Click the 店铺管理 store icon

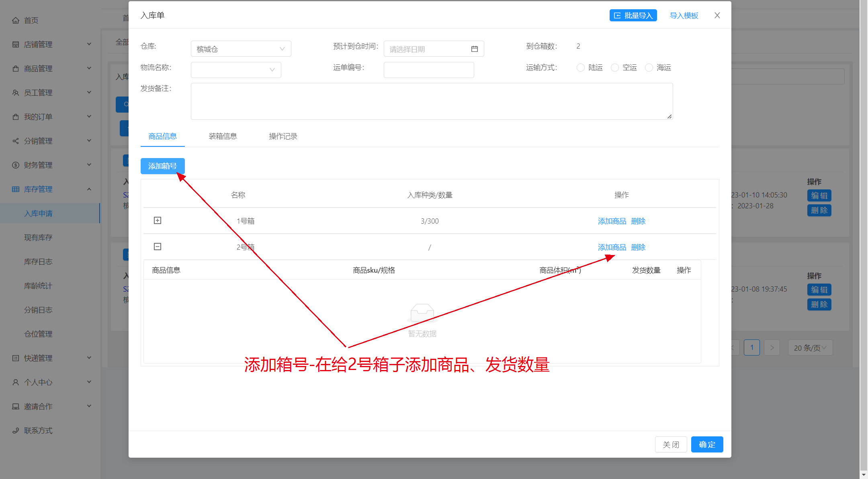click(16, 45)
